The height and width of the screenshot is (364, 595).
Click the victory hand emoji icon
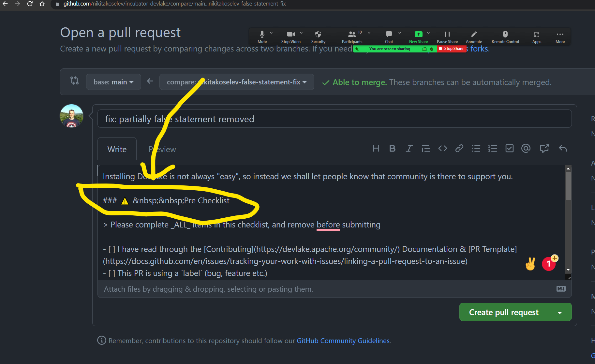(530, 264)
